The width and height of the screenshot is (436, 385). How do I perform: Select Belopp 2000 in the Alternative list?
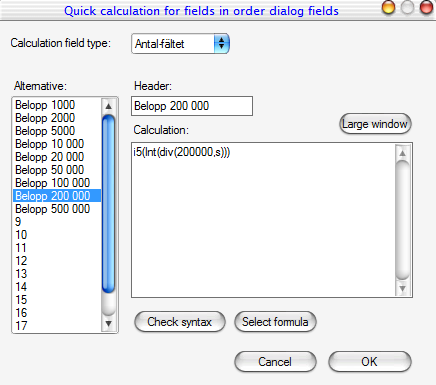(57, 118)
